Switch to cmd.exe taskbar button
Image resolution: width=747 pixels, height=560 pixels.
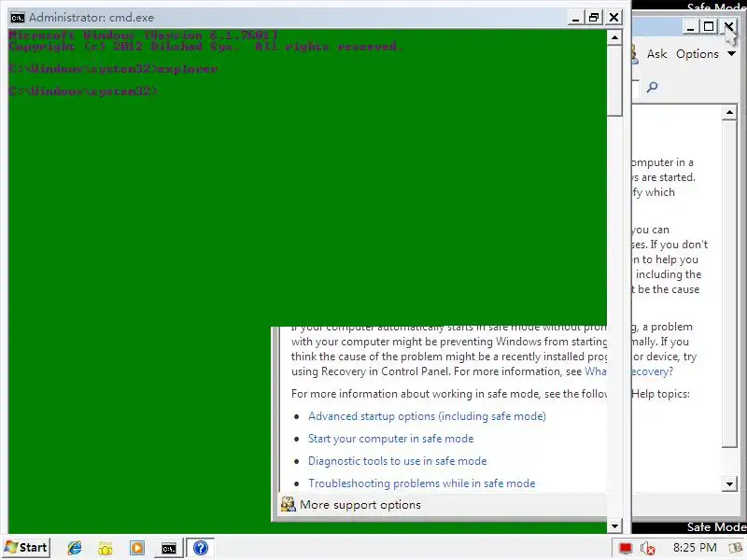point(169,548)
